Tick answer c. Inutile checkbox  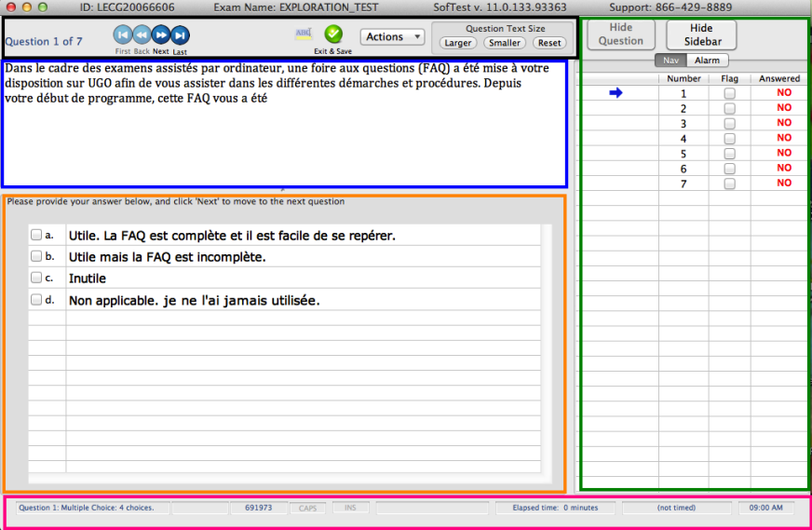point(36,278)
